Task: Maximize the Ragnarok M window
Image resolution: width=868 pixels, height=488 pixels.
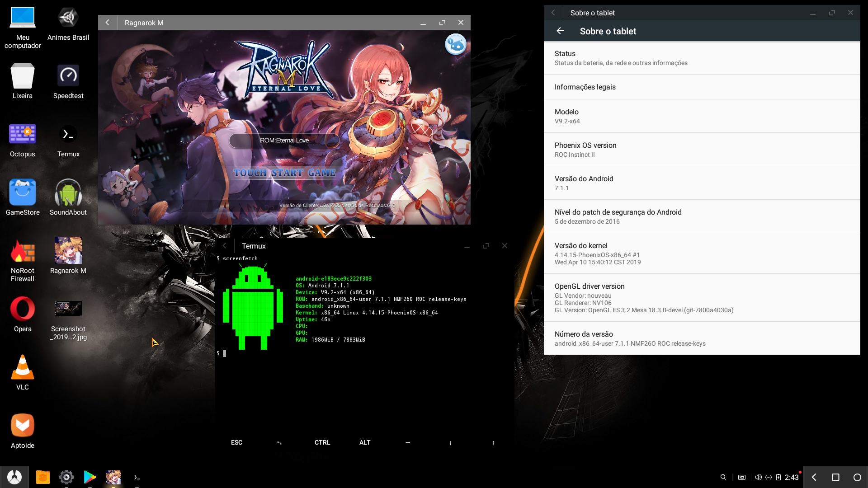Action: pyautogui.click(x=442, y=23)
